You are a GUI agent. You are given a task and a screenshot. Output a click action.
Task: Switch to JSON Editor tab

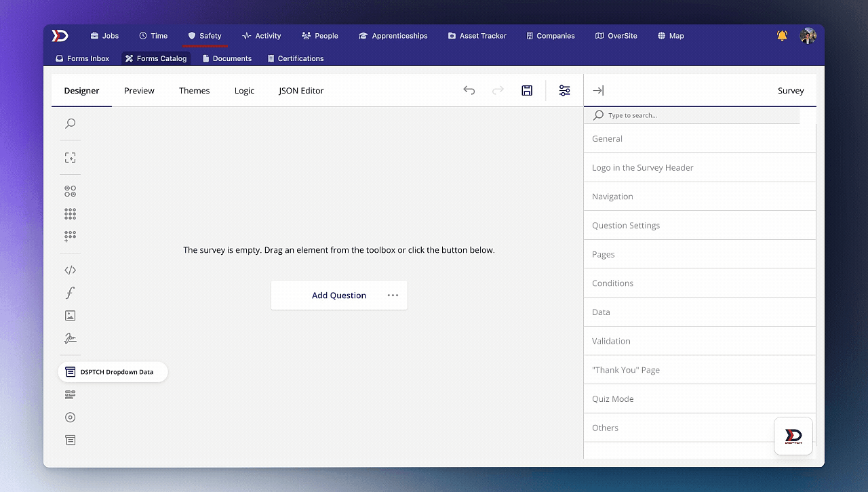[301, 90]
